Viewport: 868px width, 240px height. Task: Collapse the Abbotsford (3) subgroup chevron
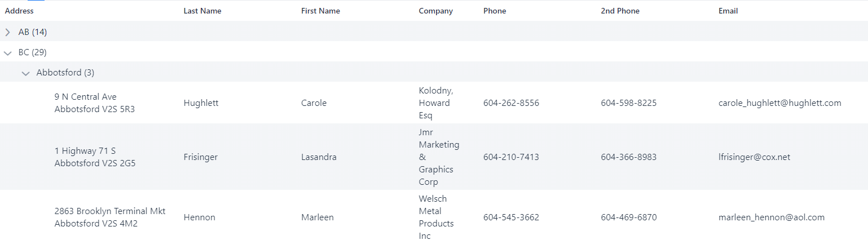click(25, 73)
